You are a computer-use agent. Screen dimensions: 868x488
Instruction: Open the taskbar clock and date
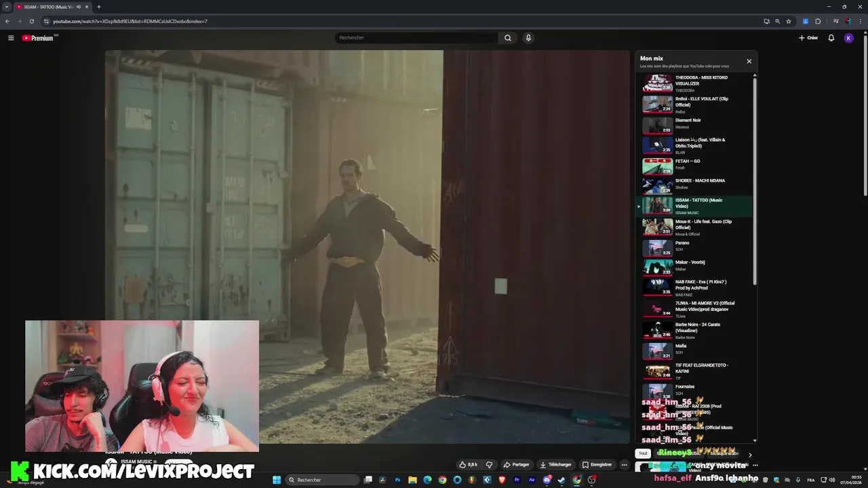pyautogui.click(x=850, y=480)
